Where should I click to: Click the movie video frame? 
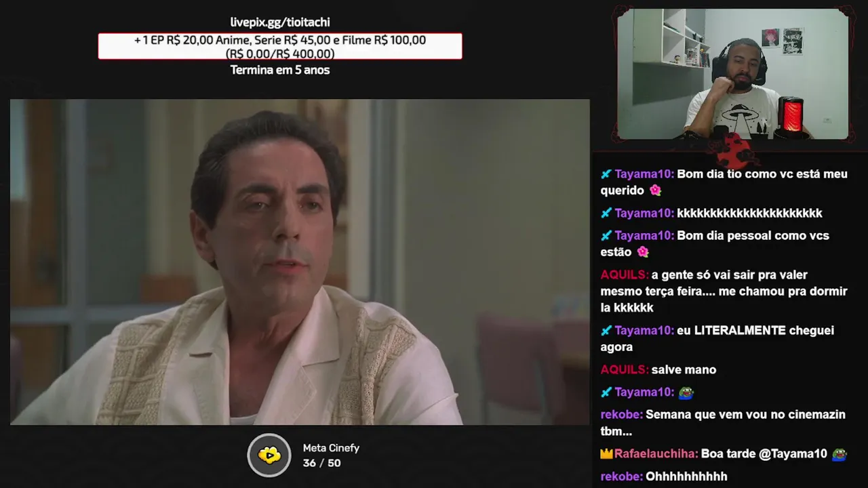(300, 262)
